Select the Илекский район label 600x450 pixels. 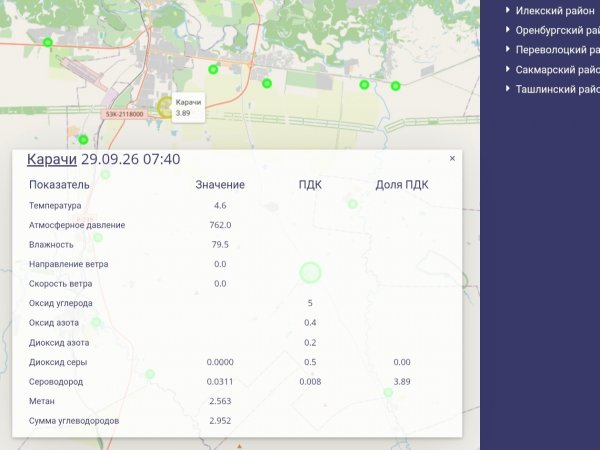pos(555,11)
